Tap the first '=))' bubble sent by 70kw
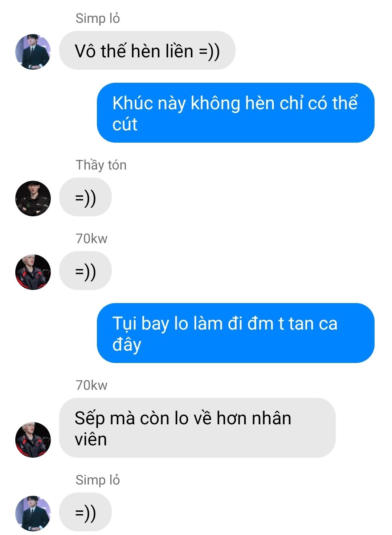 coord(85,271)
